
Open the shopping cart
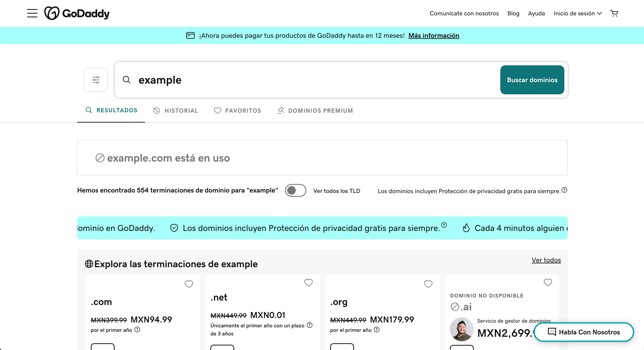(x=615, y=13)
